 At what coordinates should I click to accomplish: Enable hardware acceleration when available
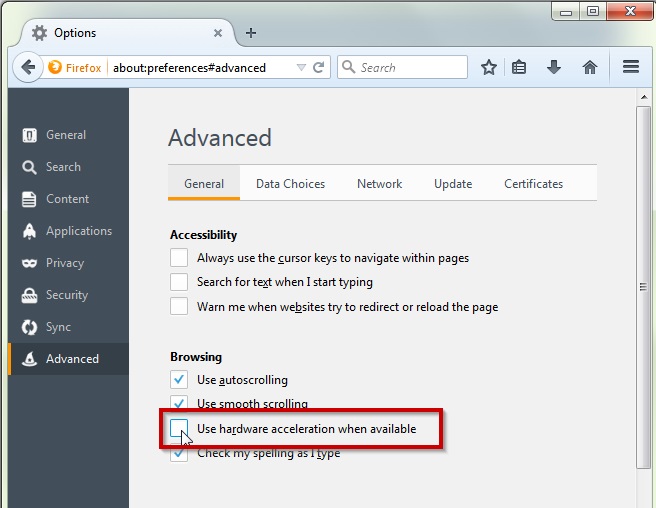(179, 429)
